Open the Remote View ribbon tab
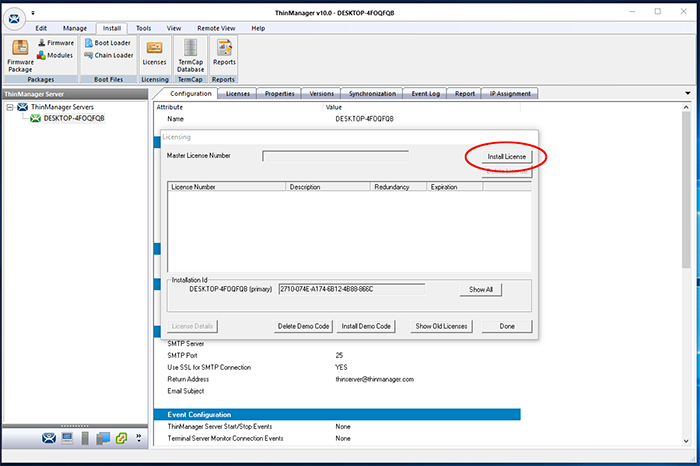Screen dimensions: 700x466 [x=216, y=28]
